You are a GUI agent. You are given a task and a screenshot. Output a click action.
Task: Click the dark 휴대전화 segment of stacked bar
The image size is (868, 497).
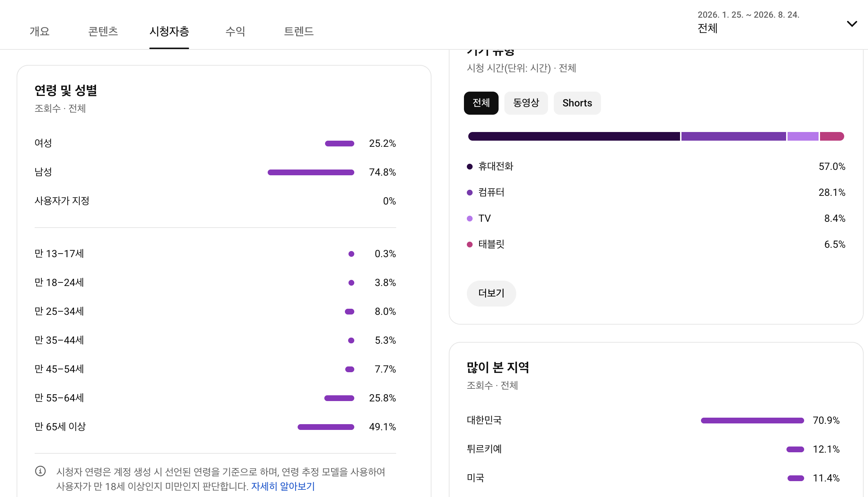pyautogui.click(x=574, y=136)
